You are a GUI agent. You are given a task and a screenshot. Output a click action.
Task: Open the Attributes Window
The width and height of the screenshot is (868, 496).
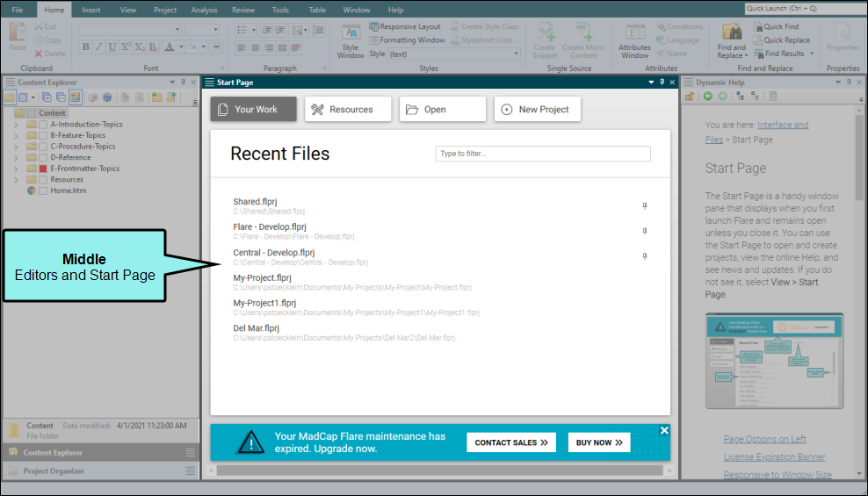pyautogui.click(x=634, y=41)
